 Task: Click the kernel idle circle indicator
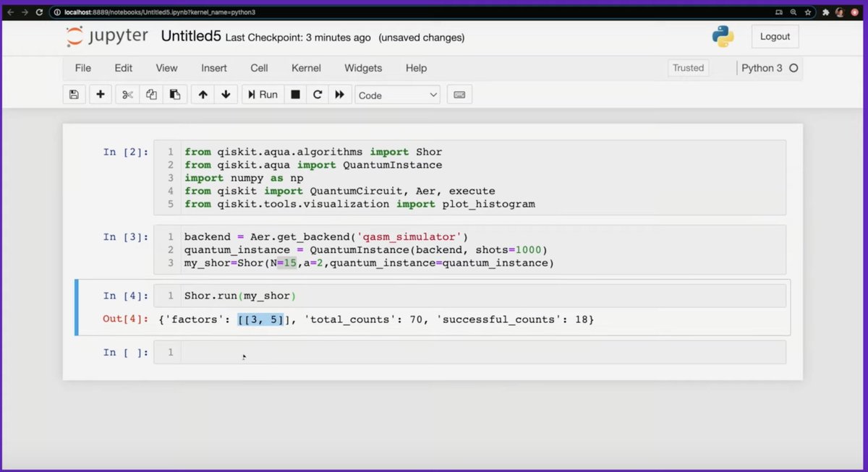(793, 68)
